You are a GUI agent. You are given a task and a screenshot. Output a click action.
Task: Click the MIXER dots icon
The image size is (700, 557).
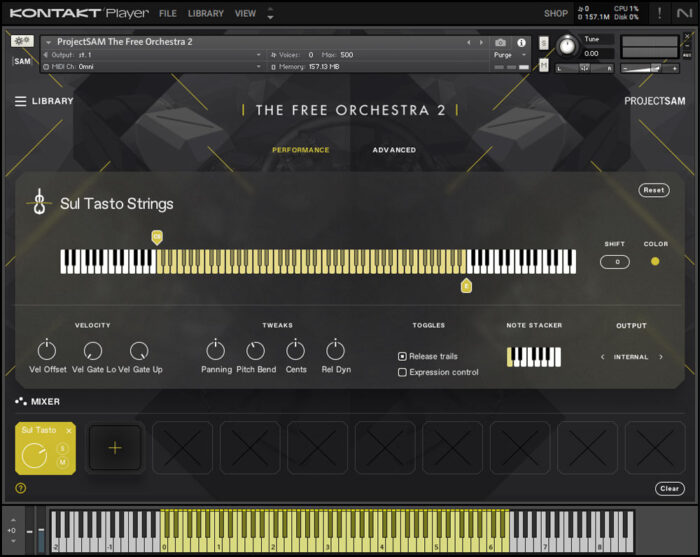click(21, 401)
